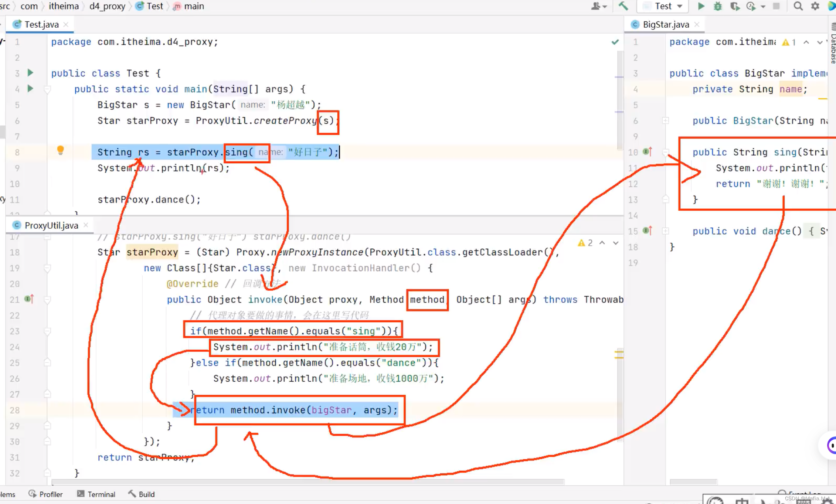Collapse if block fold at ProxyUtil line 23
The height and width of the screenshot is (504, 836).
click(x=47, y=331)
